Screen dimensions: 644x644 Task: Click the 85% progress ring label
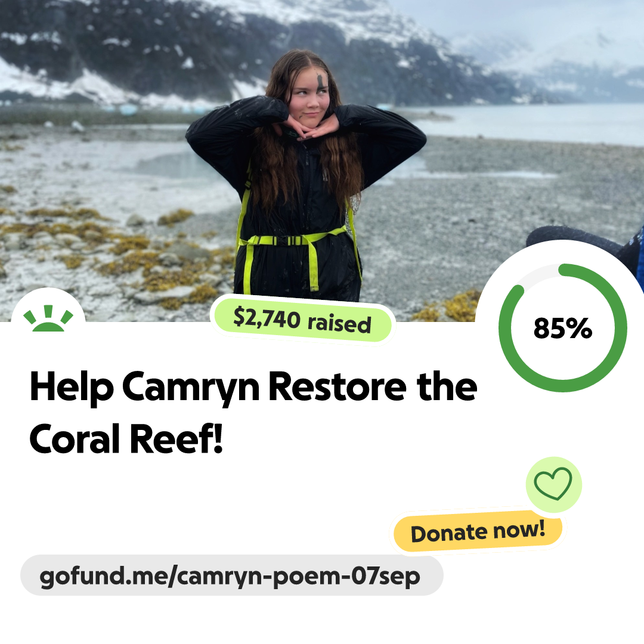pos(563,328)
